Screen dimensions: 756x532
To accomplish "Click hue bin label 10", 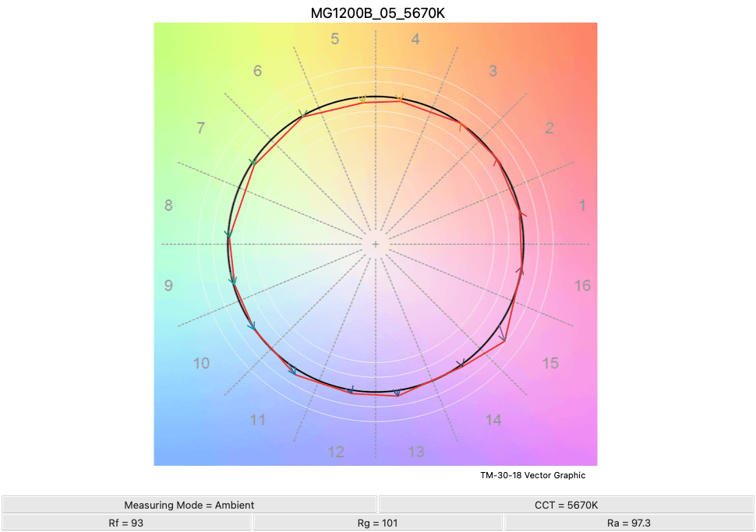I will [x=202, y=363].
